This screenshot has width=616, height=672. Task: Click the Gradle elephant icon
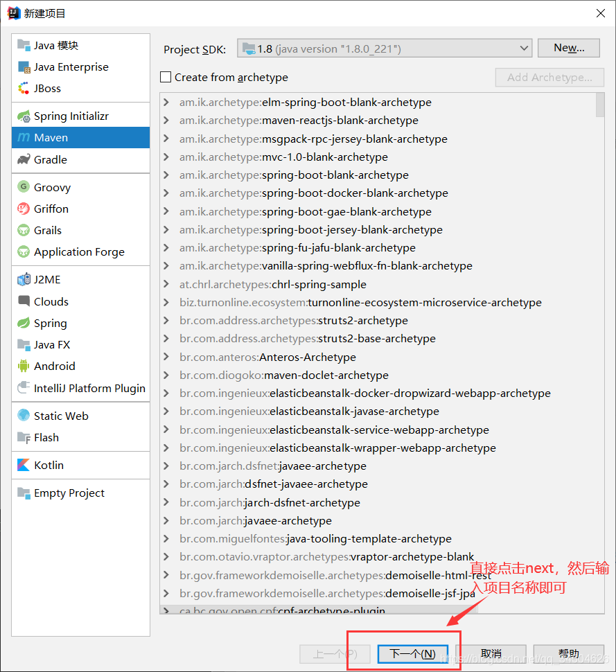point(24,159)
